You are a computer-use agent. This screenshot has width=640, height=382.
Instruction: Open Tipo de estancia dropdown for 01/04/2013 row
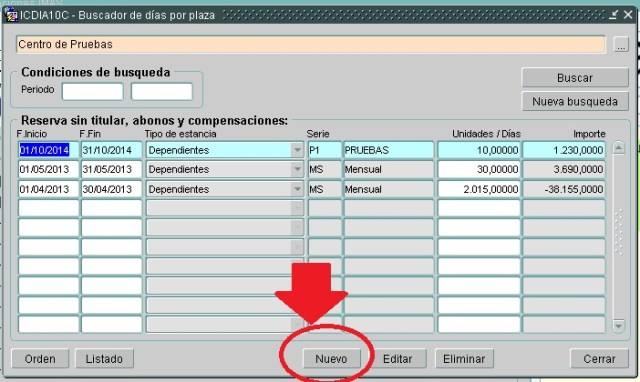pos(298,189)
